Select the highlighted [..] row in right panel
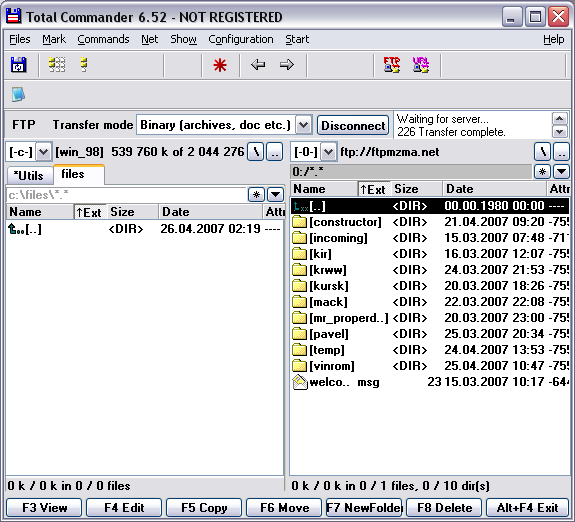 click(430, 206)
